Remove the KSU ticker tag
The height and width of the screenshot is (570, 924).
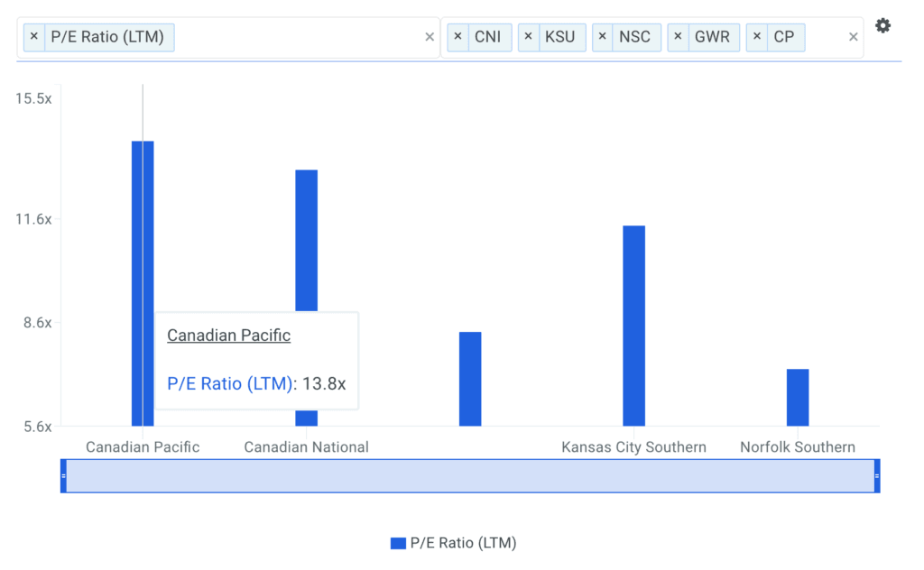pyautogui.click(x=529, y=37)
